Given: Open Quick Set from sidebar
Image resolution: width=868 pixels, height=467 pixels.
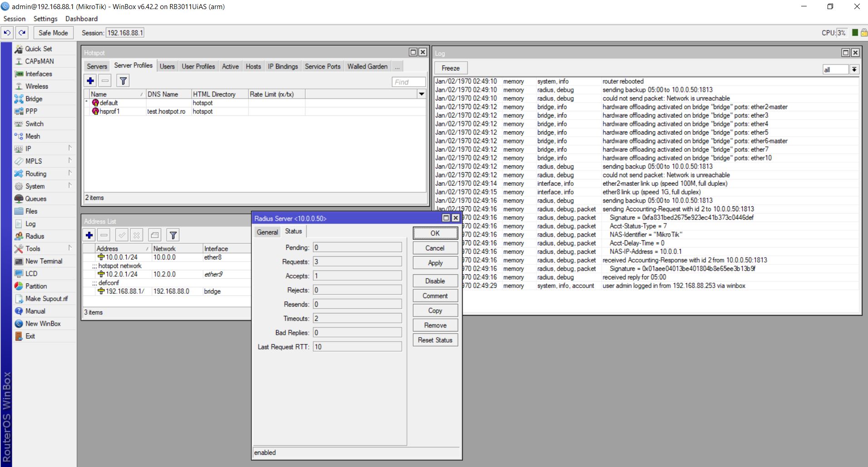Looking at the screenshot, I should [38, 49].
